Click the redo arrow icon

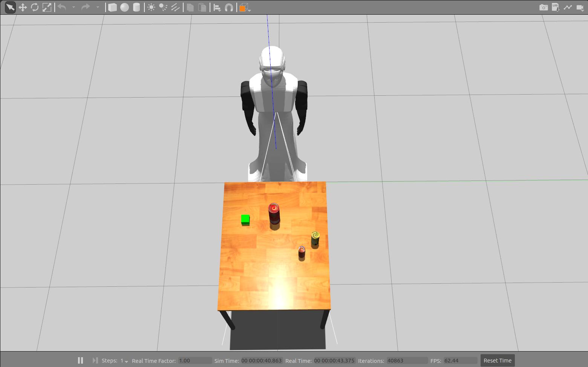86,7
